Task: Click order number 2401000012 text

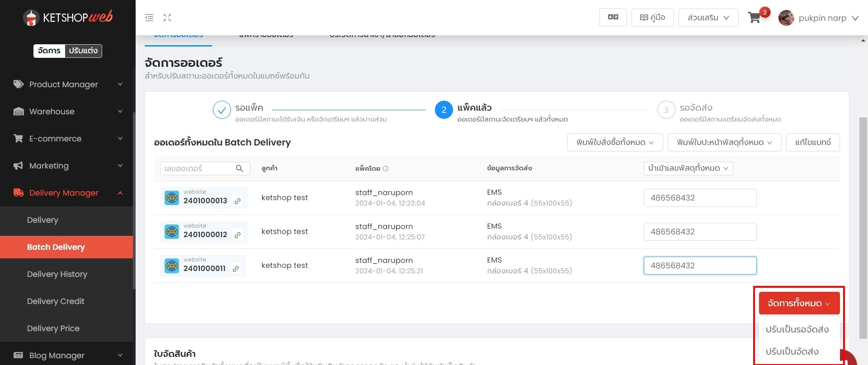Action: pos(205,234)
